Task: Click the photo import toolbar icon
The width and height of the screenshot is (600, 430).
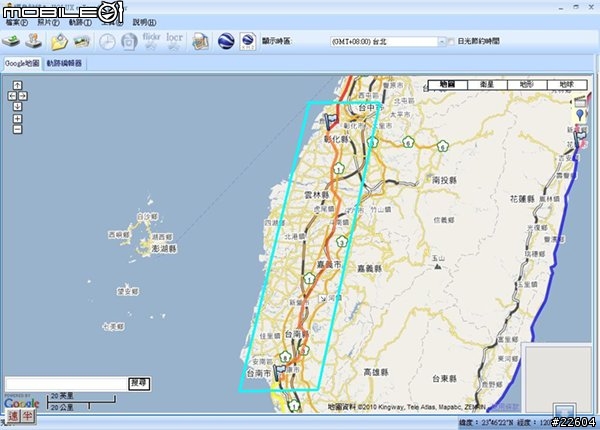Action: (82, 41)
